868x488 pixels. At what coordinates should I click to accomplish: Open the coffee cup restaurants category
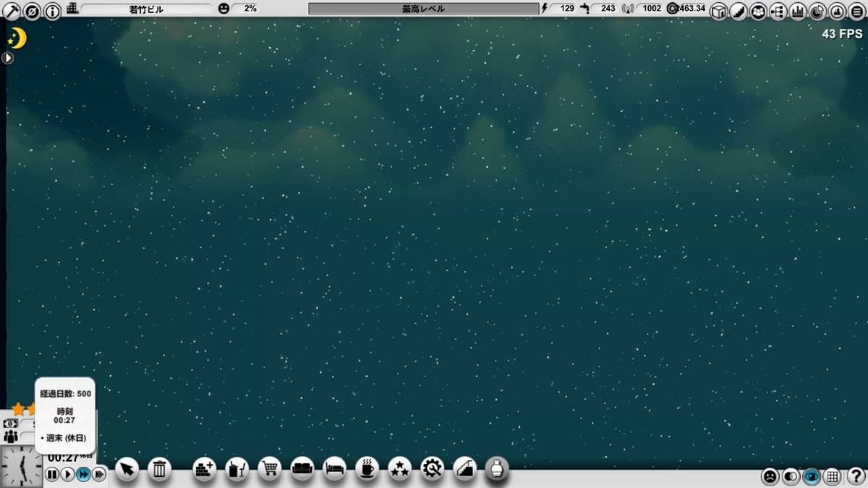(367, 469)
